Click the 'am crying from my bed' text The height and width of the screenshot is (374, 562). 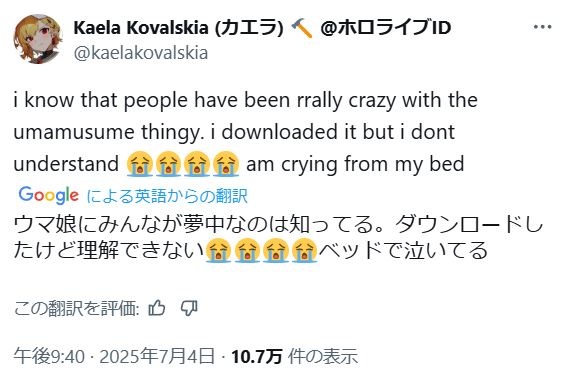tap(355, 164)
